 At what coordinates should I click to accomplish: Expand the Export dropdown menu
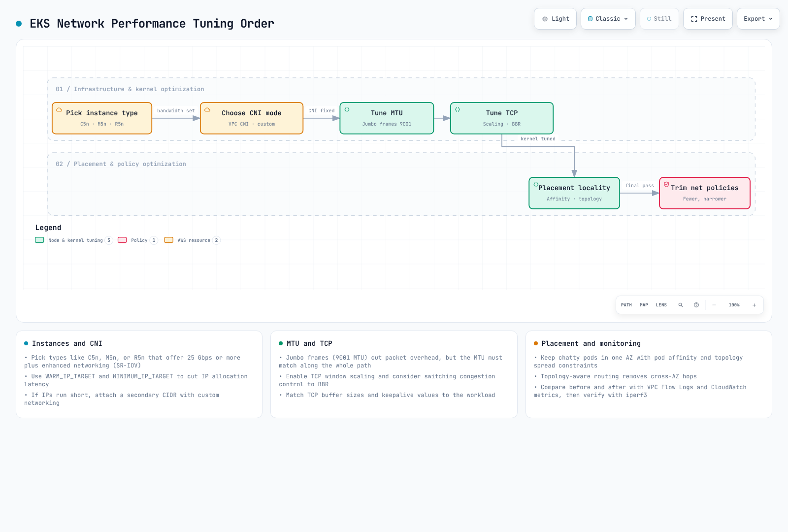[758, 19]
